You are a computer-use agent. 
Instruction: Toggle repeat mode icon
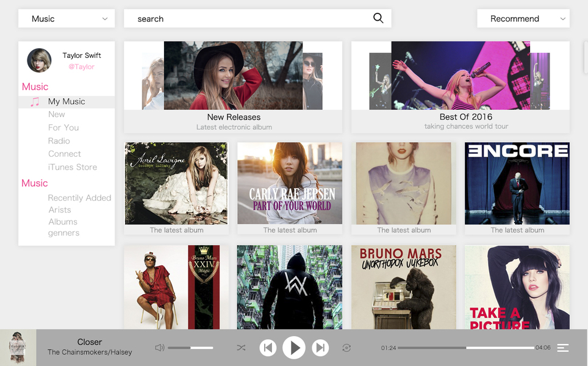click(346, 348)
